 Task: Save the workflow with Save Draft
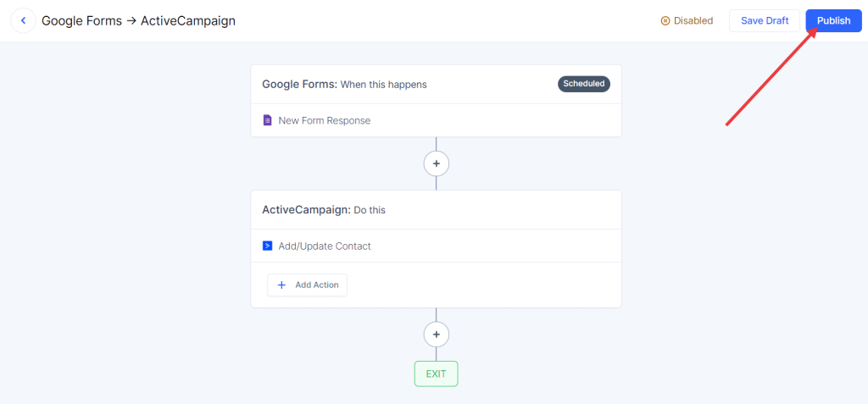tap(764, 21)
